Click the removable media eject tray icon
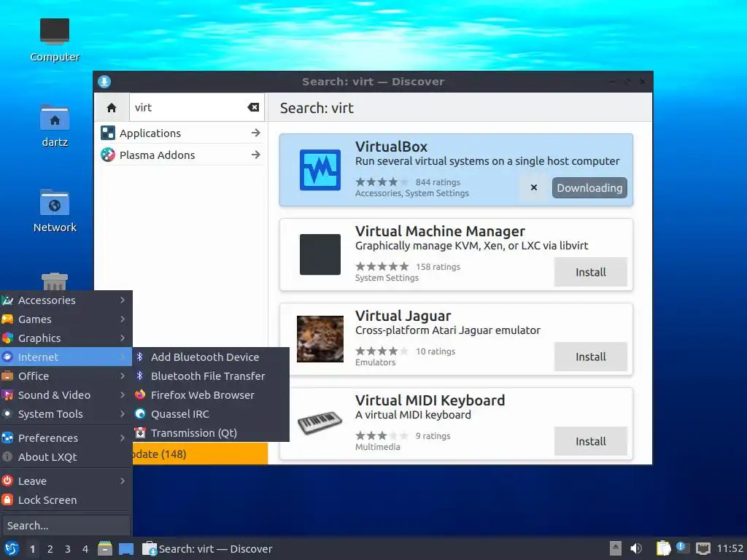The height and width of the screenshot is (560, 747). tap(616, 548)
